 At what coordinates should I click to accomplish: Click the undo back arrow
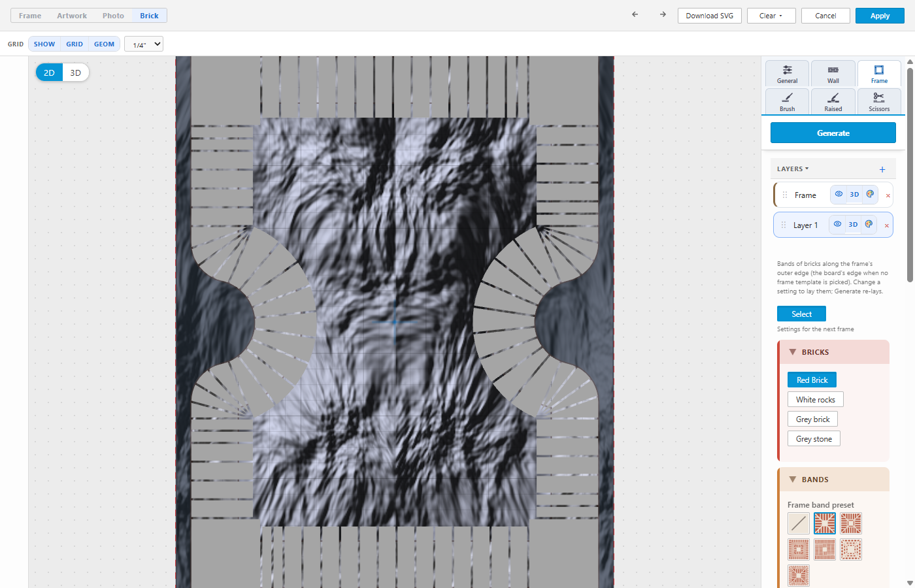point(635,14)
